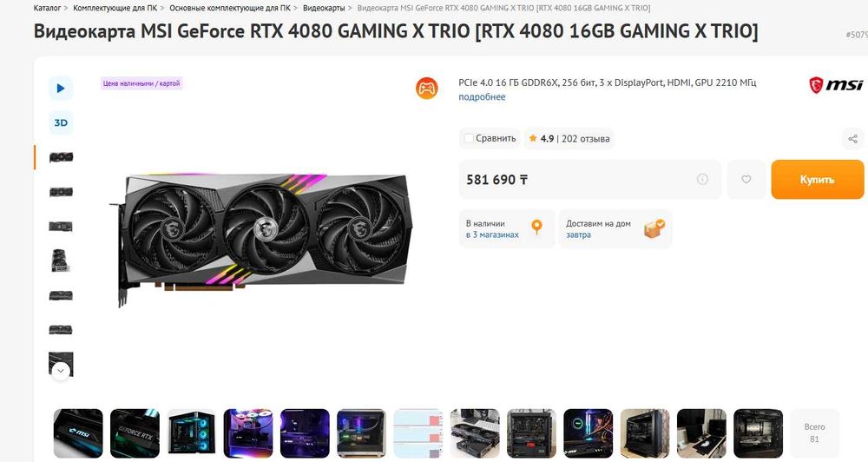Buy the card with the Купить button
This screenshot has height=462, width=868.
(x=817, y=180)
